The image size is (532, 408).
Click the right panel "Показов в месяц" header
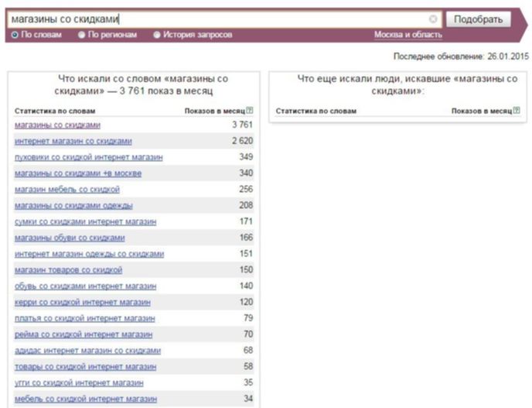coord(482,111)
